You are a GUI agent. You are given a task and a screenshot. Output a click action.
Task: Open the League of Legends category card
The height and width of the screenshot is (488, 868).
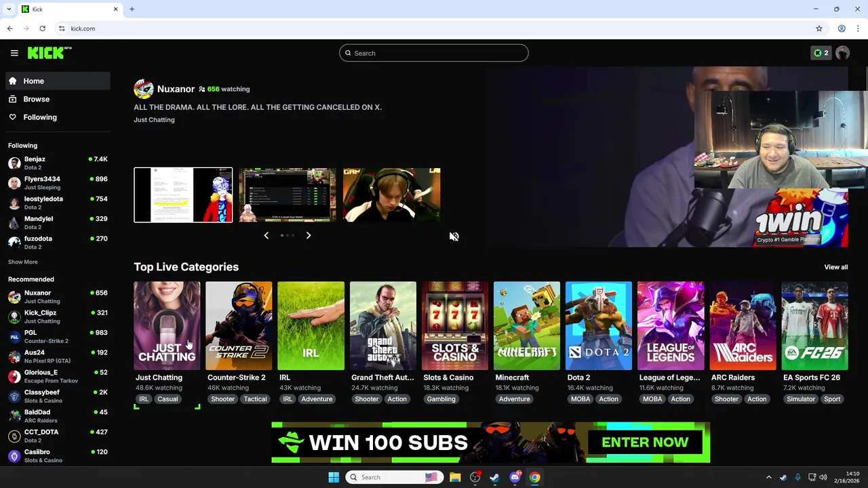click(671, 325)
